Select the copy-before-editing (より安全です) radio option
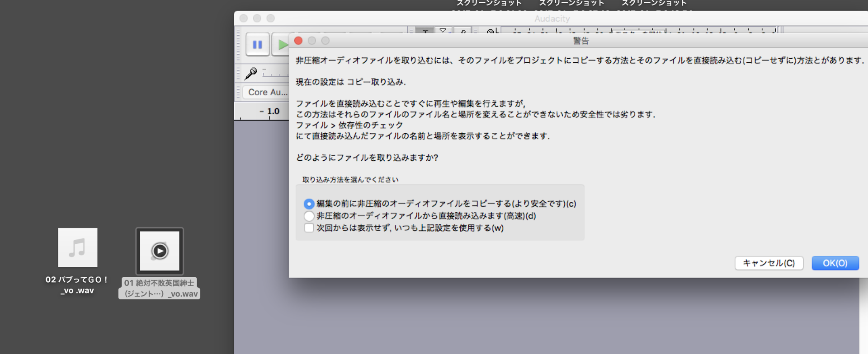 coord(309,204)
